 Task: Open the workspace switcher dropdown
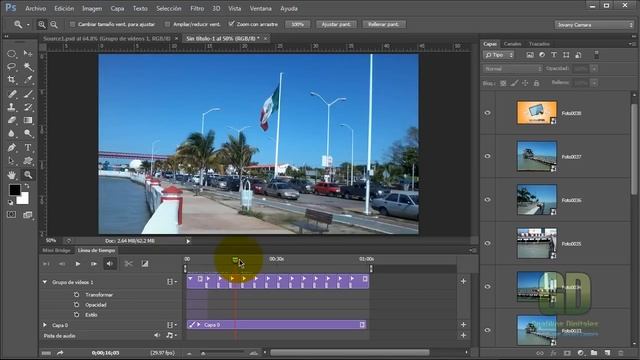594,25
